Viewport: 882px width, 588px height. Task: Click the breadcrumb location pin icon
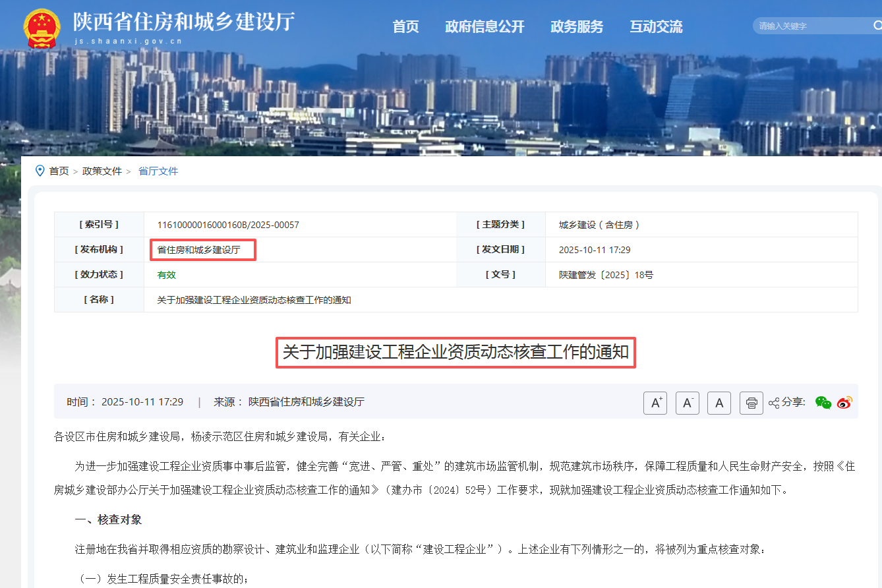[40, 171]
